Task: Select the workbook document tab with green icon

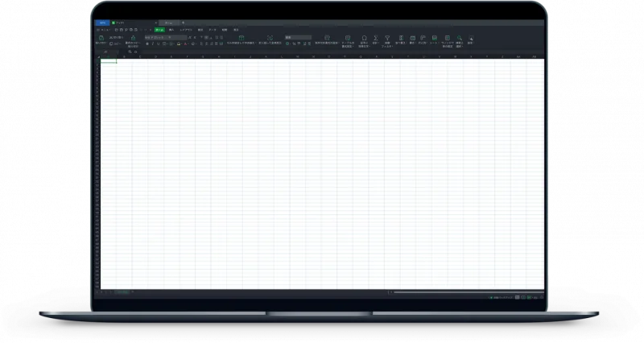Action: coord(134,23)
